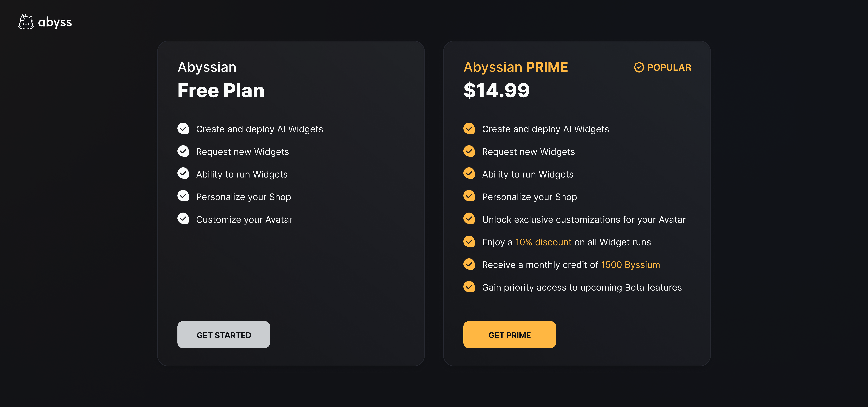868x407 pixels.
Task: Click the abyss wordmark text
Action: pyautogui.click(x=55, y=22)
